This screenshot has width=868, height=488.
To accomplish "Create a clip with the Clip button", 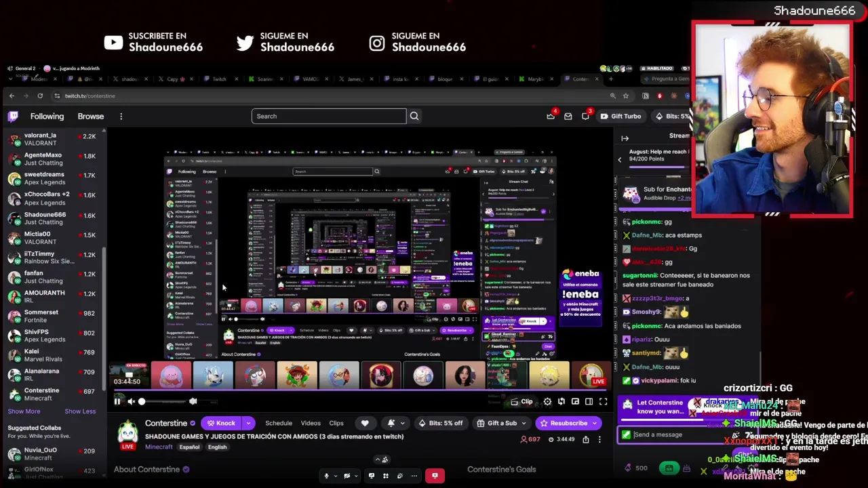I will (521, 402).
